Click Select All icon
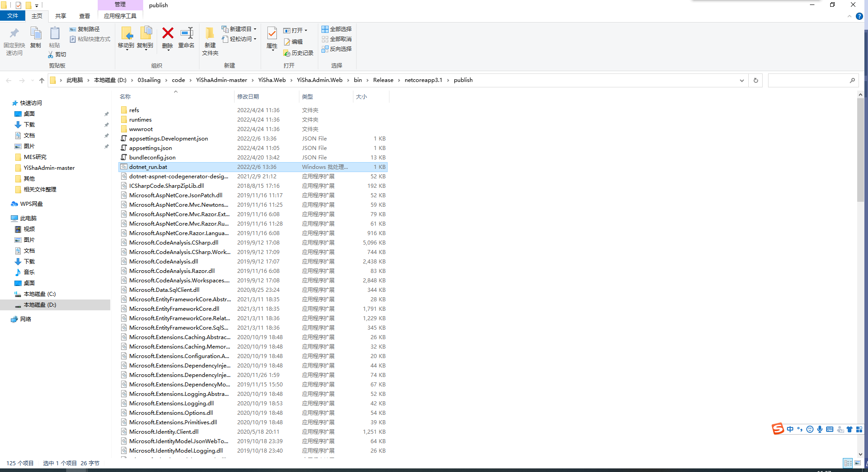Viewport: 868px width, 472px height. coord(325,29)
